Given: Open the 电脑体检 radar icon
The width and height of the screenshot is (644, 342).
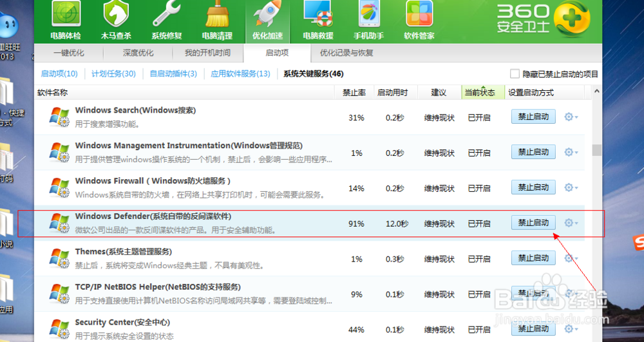Looking at the screenshot, I should click(66, 14).
